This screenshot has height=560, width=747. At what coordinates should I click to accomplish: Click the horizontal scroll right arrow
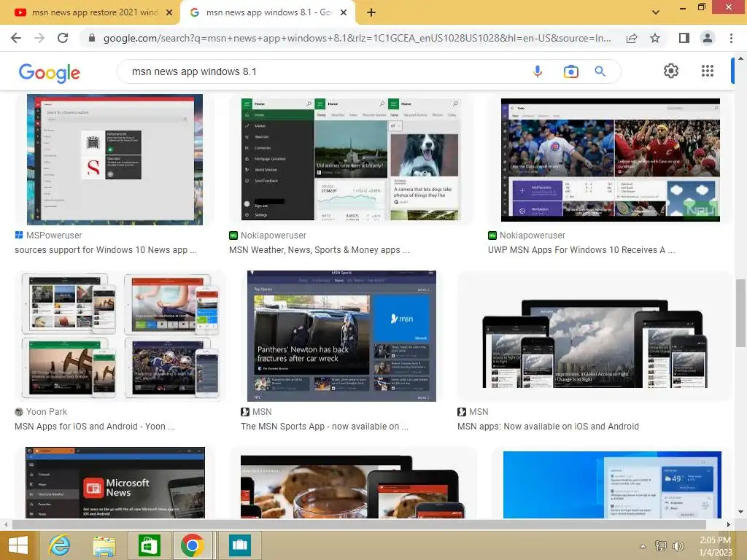728,524
